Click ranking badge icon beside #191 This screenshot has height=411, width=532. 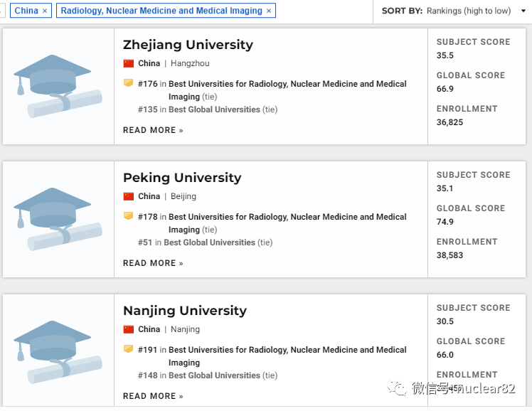[x=128, y=349]
